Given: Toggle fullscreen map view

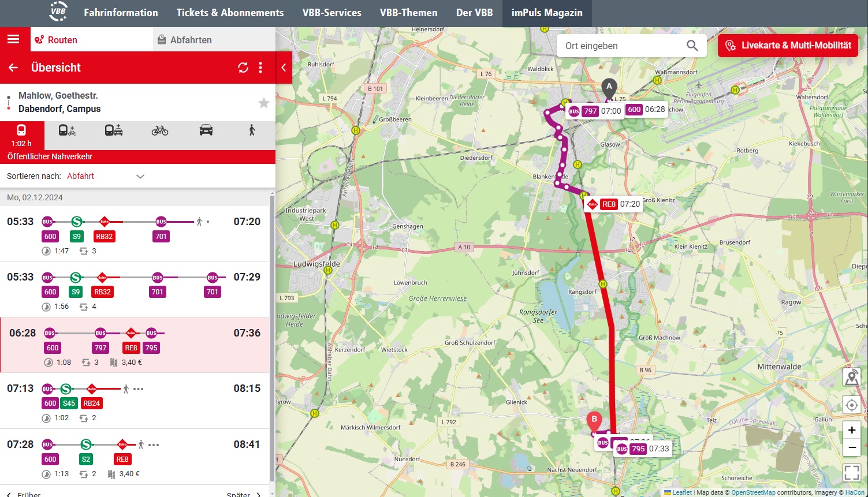Looking at the screenshot, I should click(851, 472).
